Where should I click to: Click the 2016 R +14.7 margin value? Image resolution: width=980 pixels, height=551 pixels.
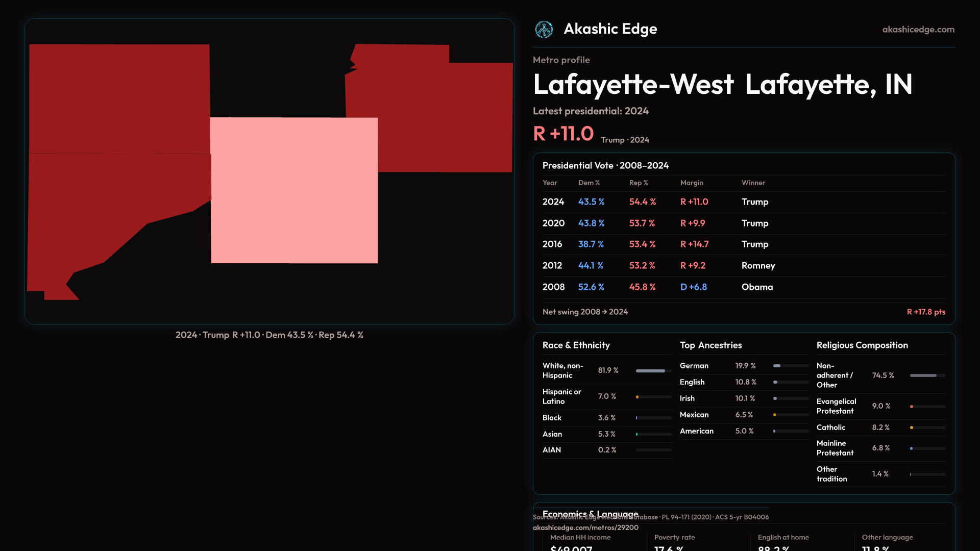[694, 244]
